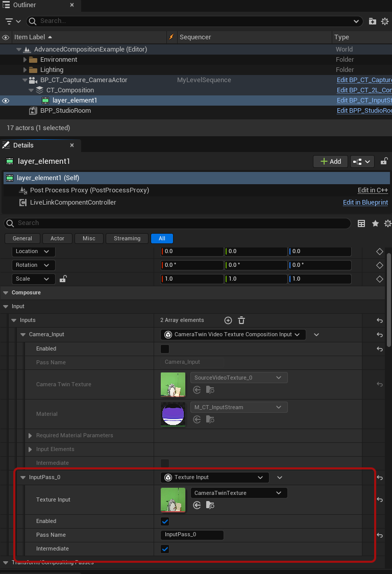Click the Edit in Blueprint link
This screenshot has height=574, width=392.
[365, 203]
